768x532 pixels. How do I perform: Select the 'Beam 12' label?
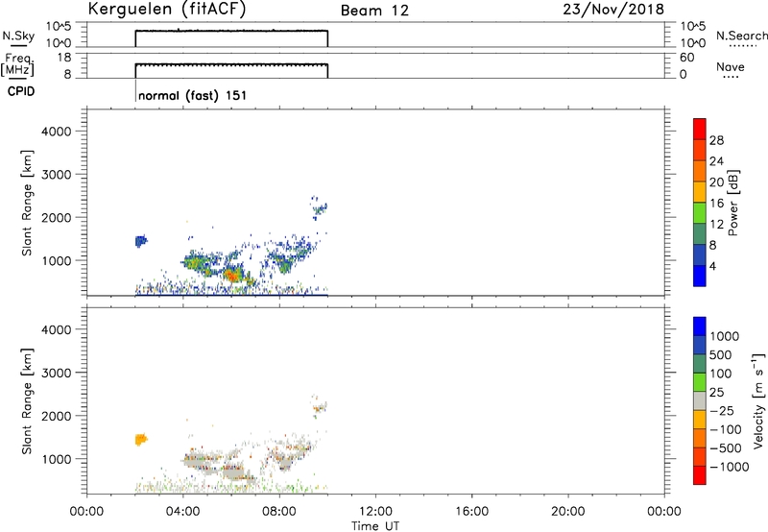[374, 11]
